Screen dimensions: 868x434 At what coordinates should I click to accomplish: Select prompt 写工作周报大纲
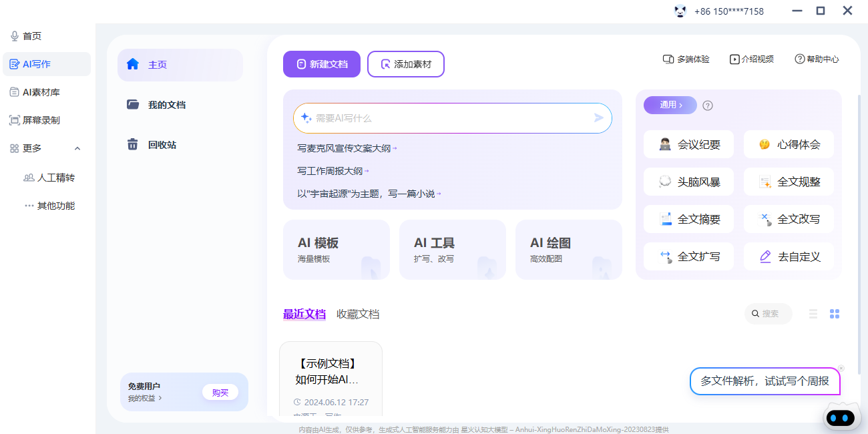(333, 171)
